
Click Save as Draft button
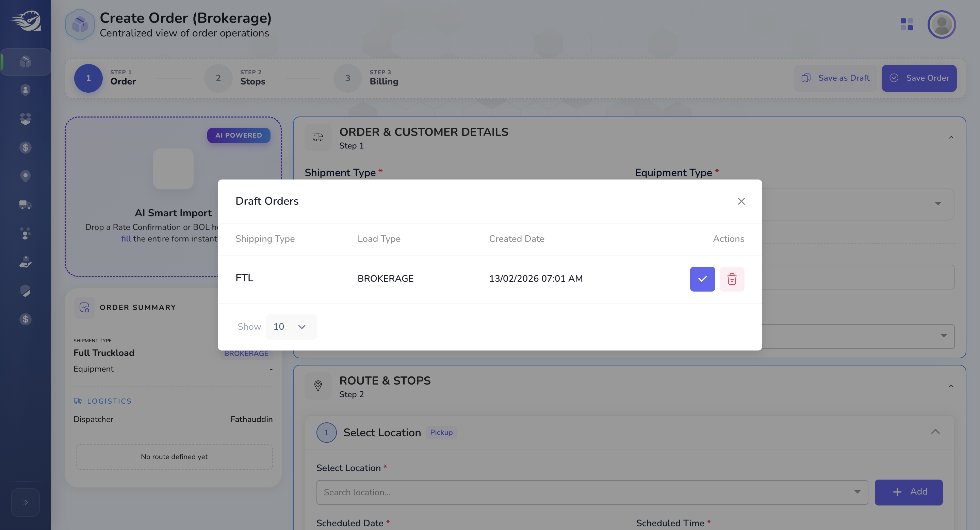point(835,78)
